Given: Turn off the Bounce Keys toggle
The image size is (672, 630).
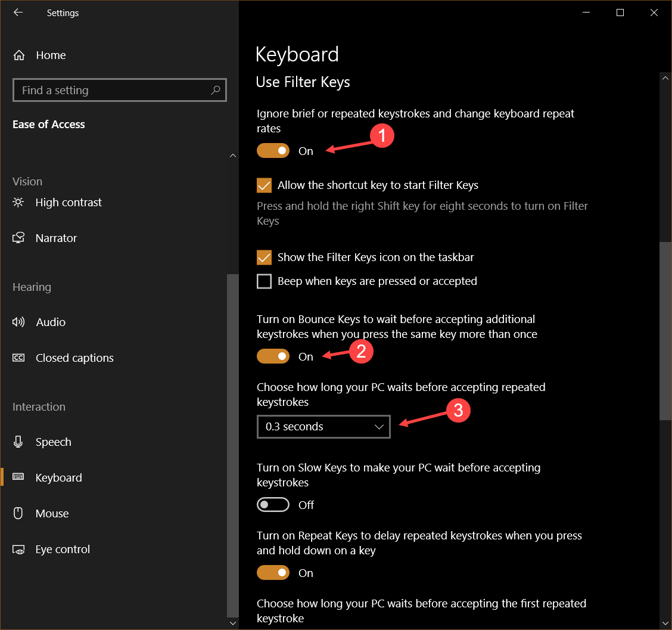Looking at the screenshot, I should pyautogui.click(x=273, y=356).
